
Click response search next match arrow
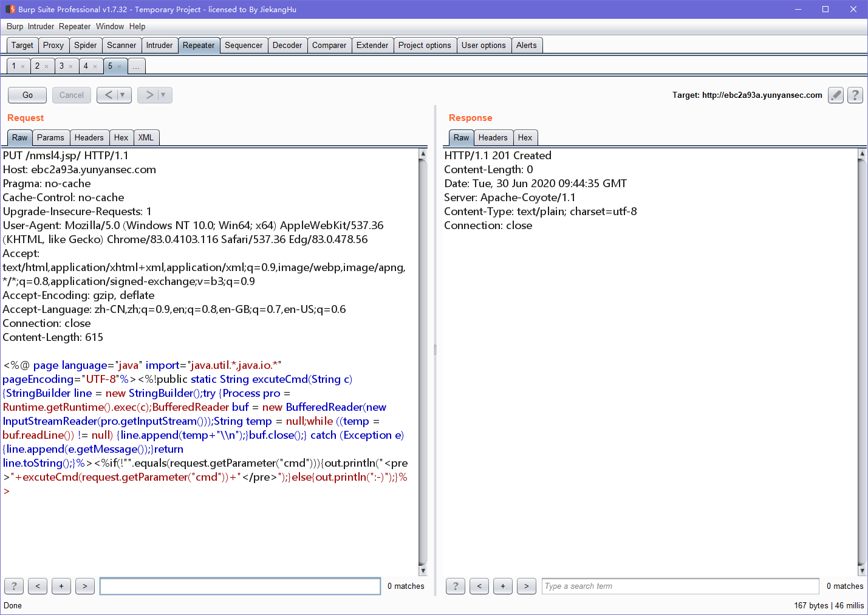point(527,586)
